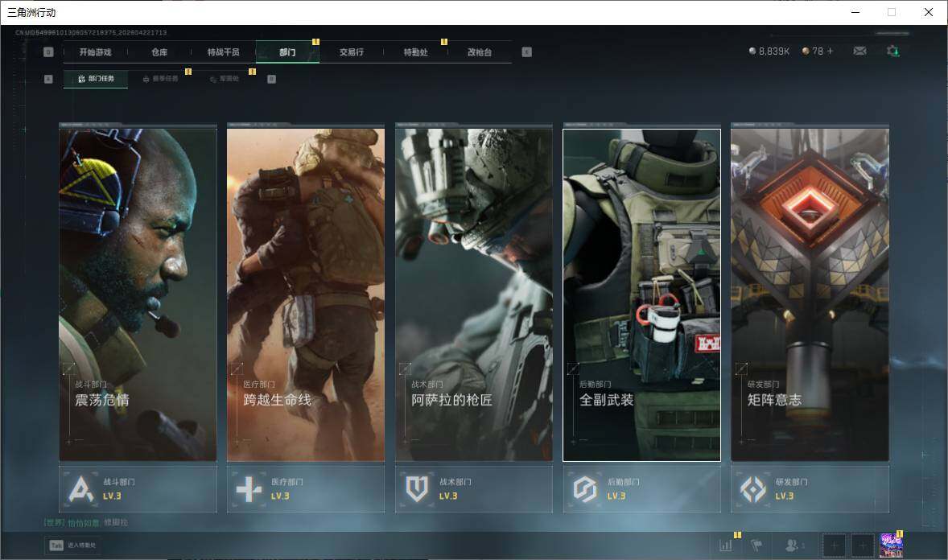Open the 矩阵意志 mission card
The image size is (948, 560).
(810, 294)
